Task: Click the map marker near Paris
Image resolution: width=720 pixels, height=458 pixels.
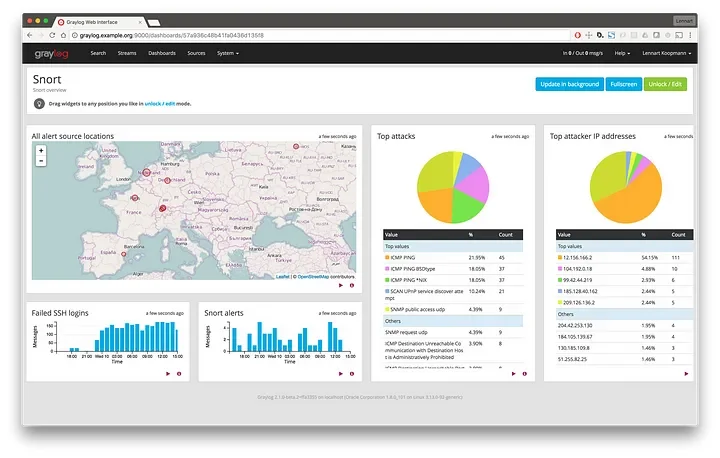Action: coord(135,198)
